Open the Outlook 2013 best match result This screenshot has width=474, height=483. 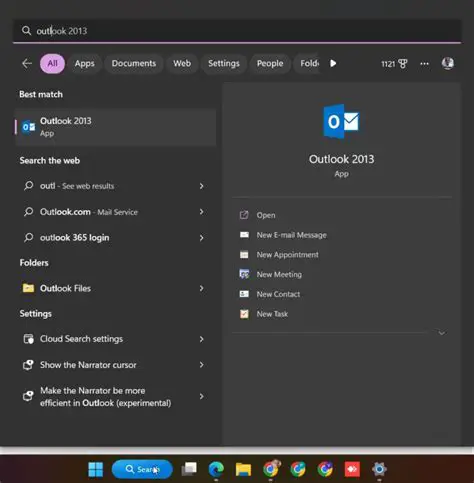coord(115,127)
